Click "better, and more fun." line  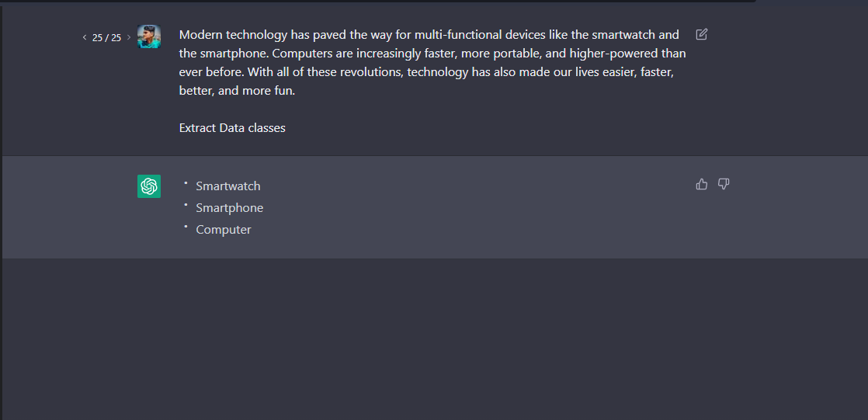[x=237, y=91]
